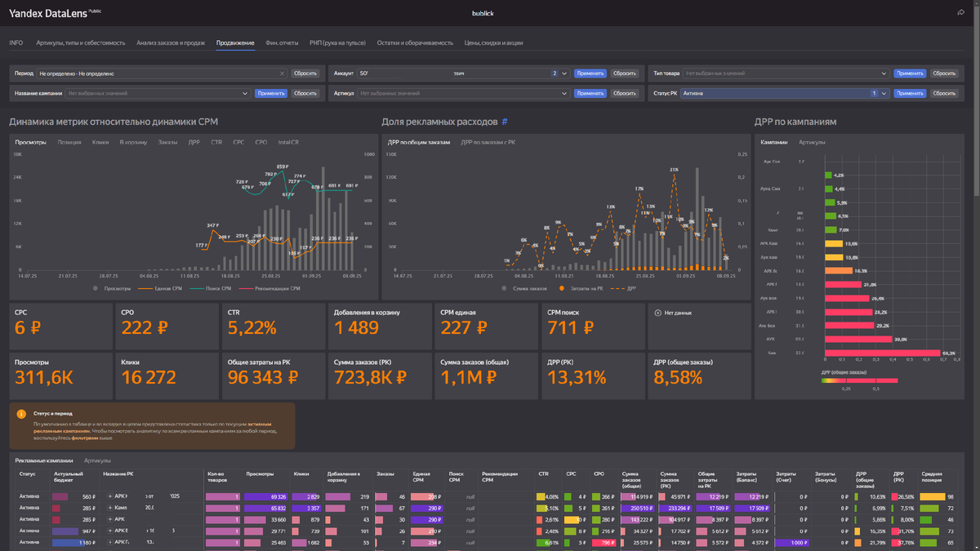The height and width of the screenshot is (551, 980).
Task: Toggle Затраты на РК series in legend
Action: (x=581, y=288)
